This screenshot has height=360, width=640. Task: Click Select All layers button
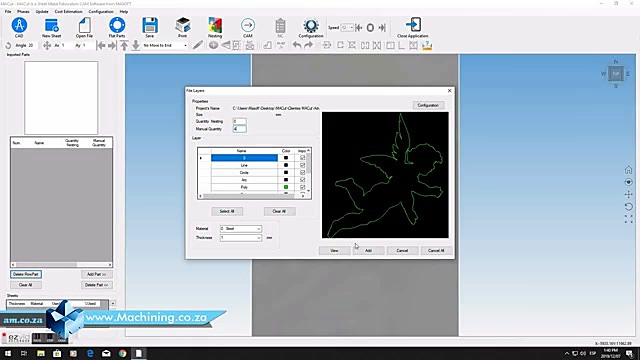tap(227, 211)
